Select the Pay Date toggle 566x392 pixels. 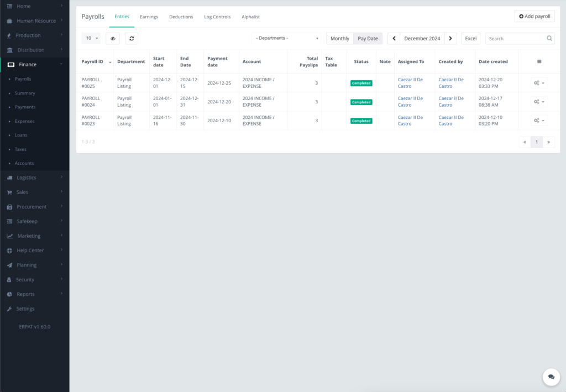click(x=368, y=39)
